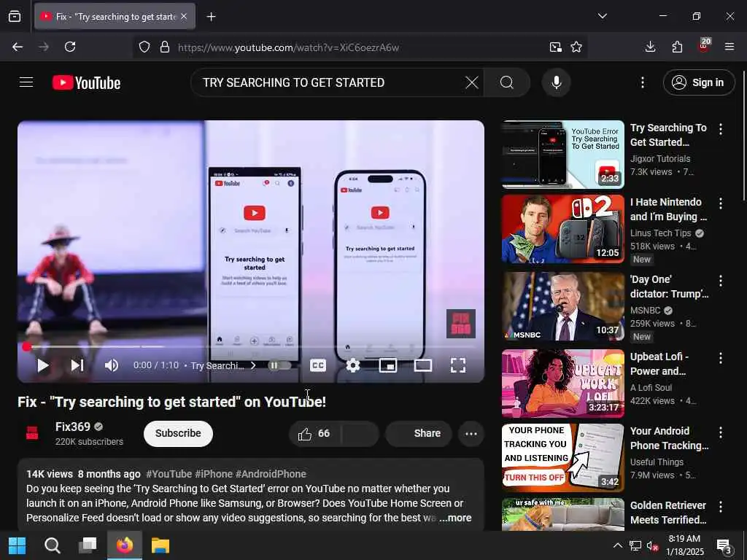Screen dimensions: 747x560
Task: Open the #AndroidPhone hashtag
Action: coord(271,474)
